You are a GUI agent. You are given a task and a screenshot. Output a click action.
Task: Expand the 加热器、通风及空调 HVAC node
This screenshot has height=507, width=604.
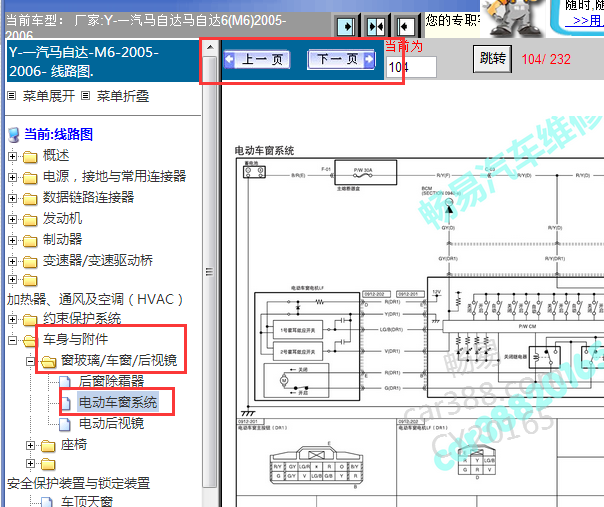point(12,280)
